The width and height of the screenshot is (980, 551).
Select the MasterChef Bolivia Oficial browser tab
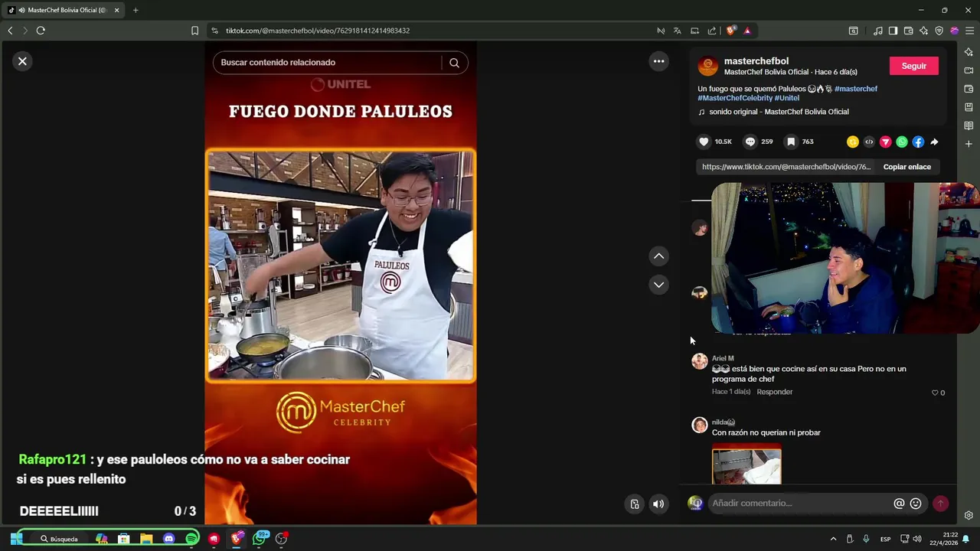pos(64,10)
